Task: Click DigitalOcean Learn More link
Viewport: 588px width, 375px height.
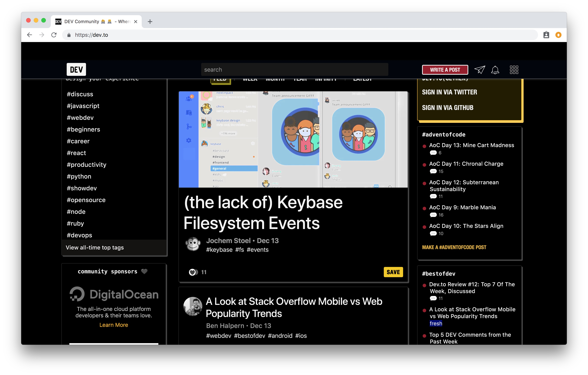Action: [113, 325]
